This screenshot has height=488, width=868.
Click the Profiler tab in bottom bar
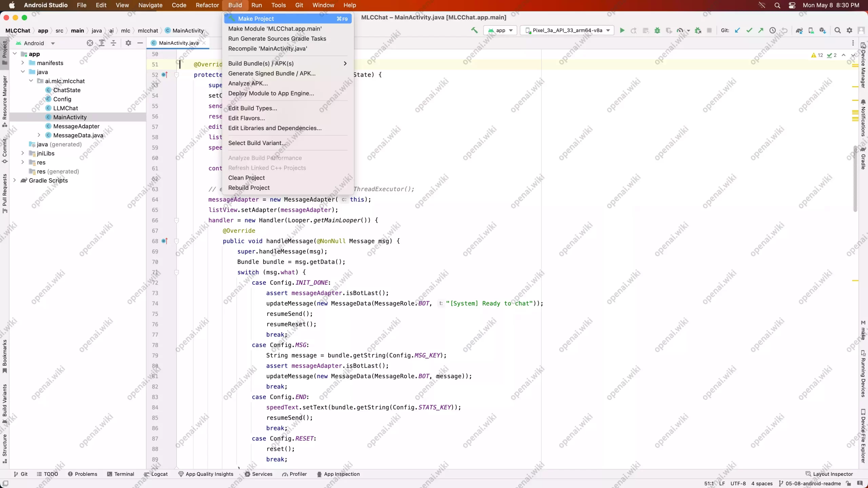[x=298, y=474]
